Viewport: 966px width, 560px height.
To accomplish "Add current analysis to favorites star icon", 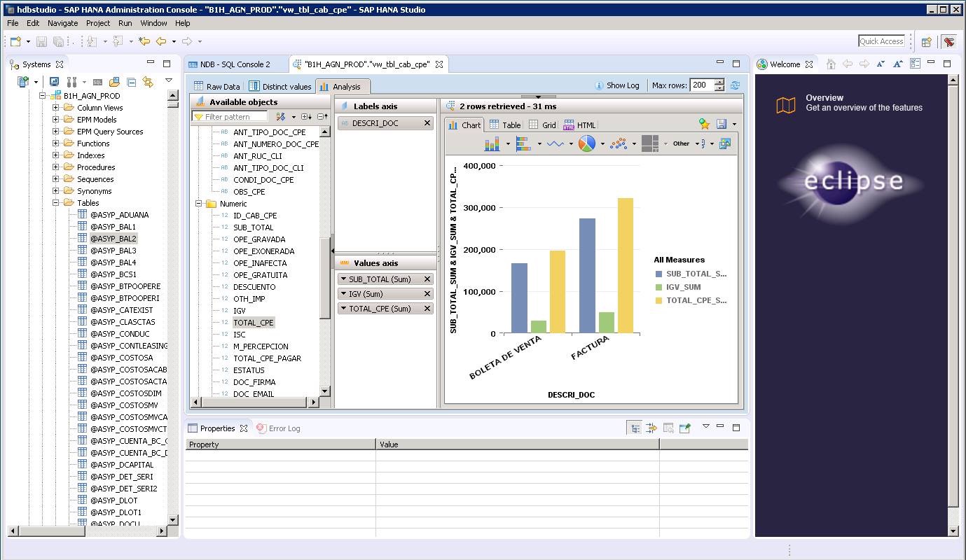I will pyautogui.click(x=705, y=124).
